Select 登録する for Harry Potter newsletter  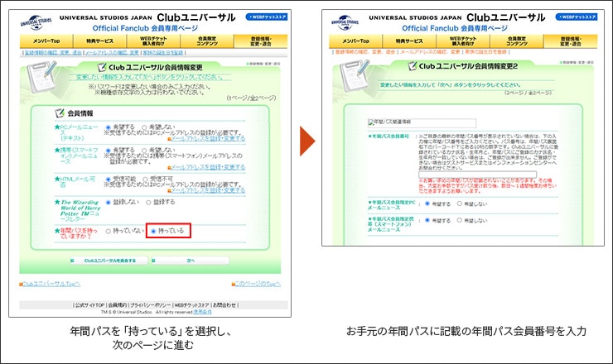(148, 203)
